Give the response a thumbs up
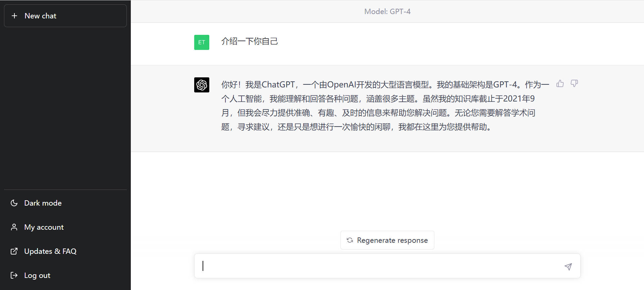This screenshot has width=644, height=290. (560, 84)
